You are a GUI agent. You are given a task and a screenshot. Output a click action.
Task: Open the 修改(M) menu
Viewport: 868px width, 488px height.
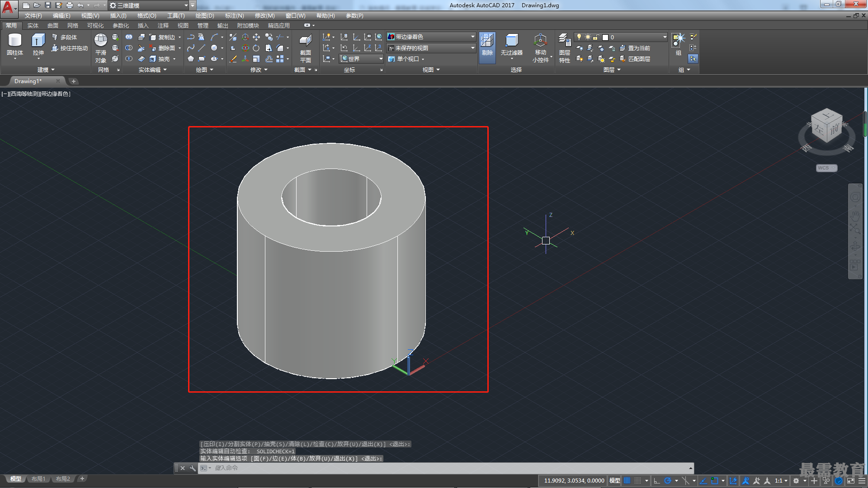click(264, 16)
